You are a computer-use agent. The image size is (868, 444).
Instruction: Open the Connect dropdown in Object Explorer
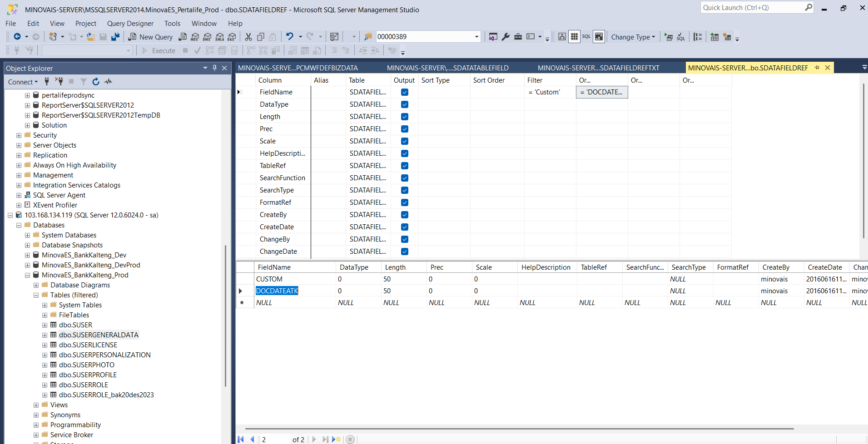23,82
